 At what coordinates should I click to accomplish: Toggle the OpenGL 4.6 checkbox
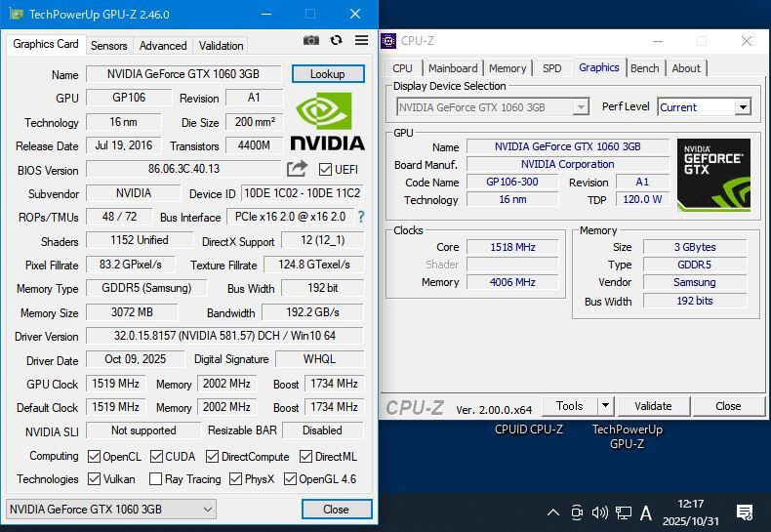(x=290, y=478)
